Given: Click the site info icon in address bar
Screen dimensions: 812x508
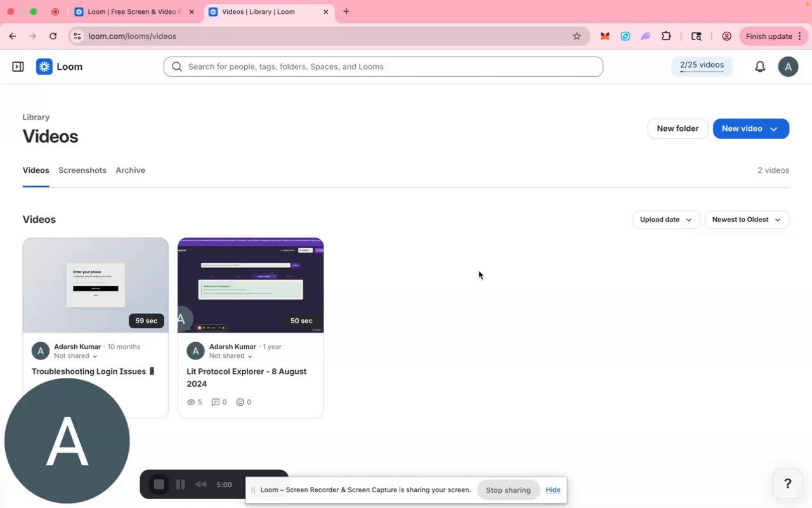Looking at the screenshot, I should coord(77,36).
